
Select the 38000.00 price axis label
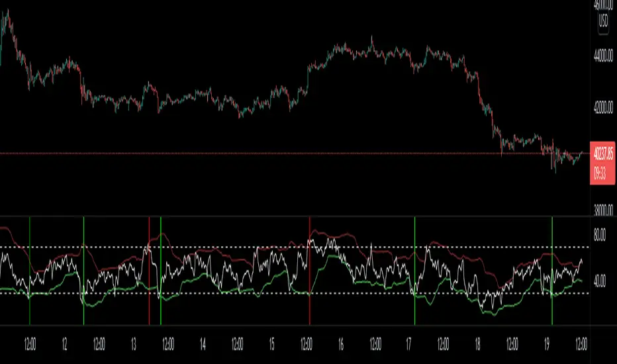(603, 210)
